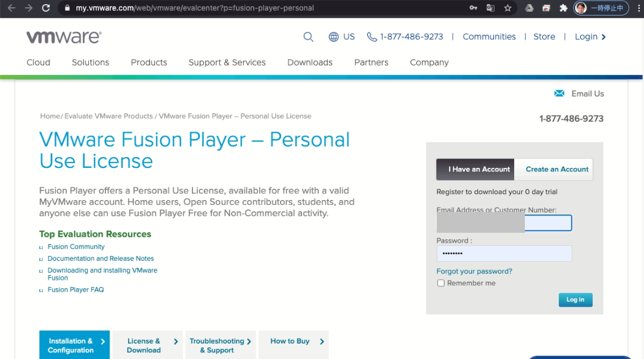644x359 pixels.
Task: Click the Password input field
Action: [x=504, y=254]
